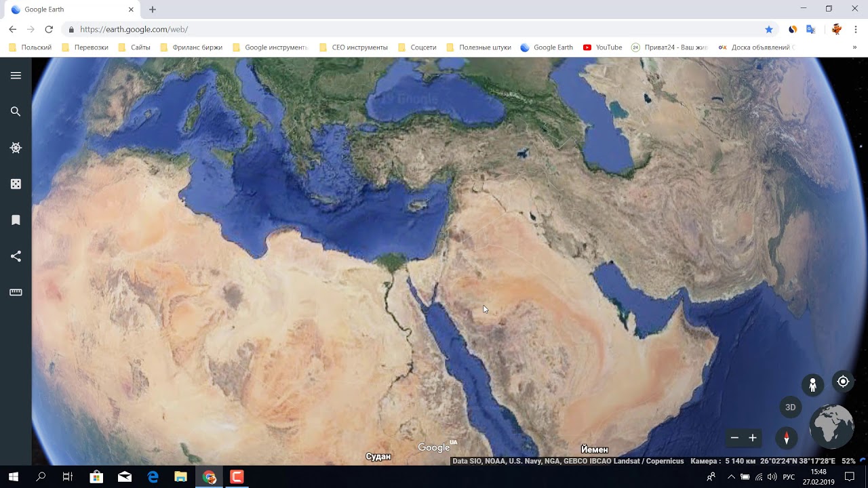
Task: Open the Приват24 bookmark
Action: [669, 47]
